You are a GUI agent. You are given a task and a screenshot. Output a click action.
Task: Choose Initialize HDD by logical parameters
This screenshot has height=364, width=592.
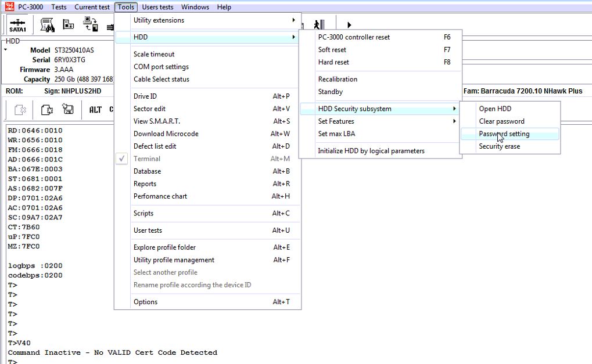click(x=380, y=151)
